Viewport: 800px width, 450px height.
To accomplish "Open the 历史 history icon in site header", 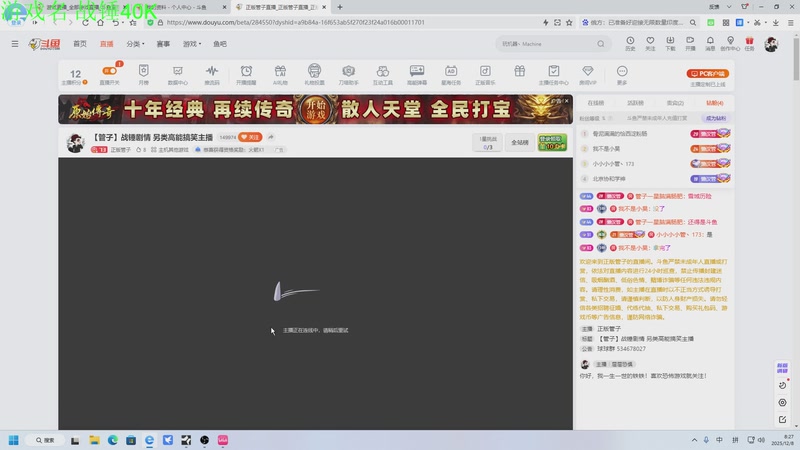I will coord(630,43).
